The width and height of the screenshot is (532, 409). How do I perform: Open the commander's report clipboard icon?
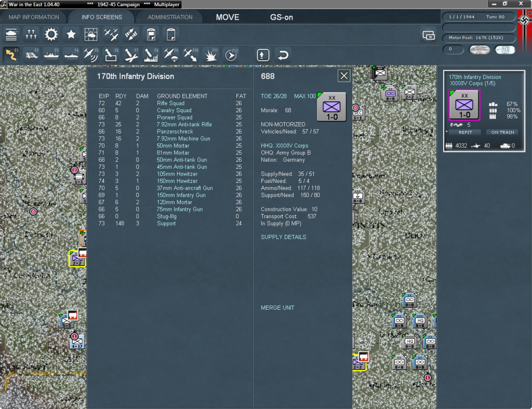click(151, 35)
